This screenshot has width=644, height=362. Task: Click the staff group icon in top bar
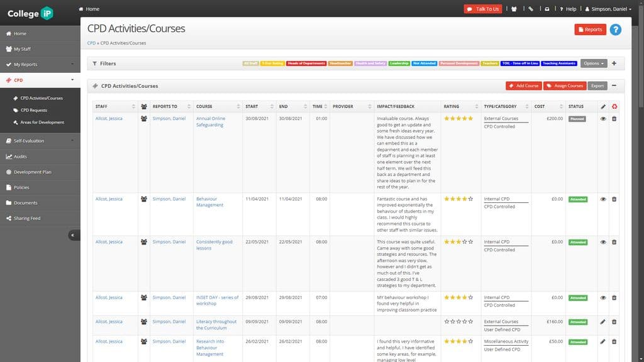tap(514, 9)
